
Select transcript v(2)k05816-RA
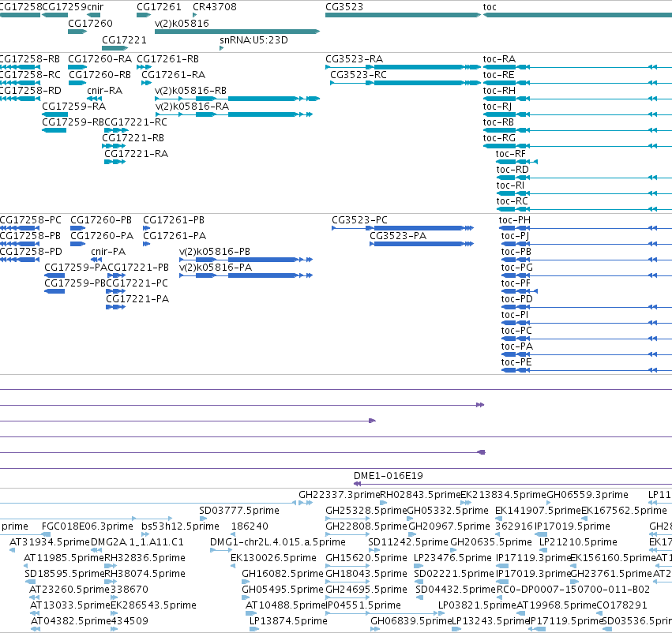[234, 114]
